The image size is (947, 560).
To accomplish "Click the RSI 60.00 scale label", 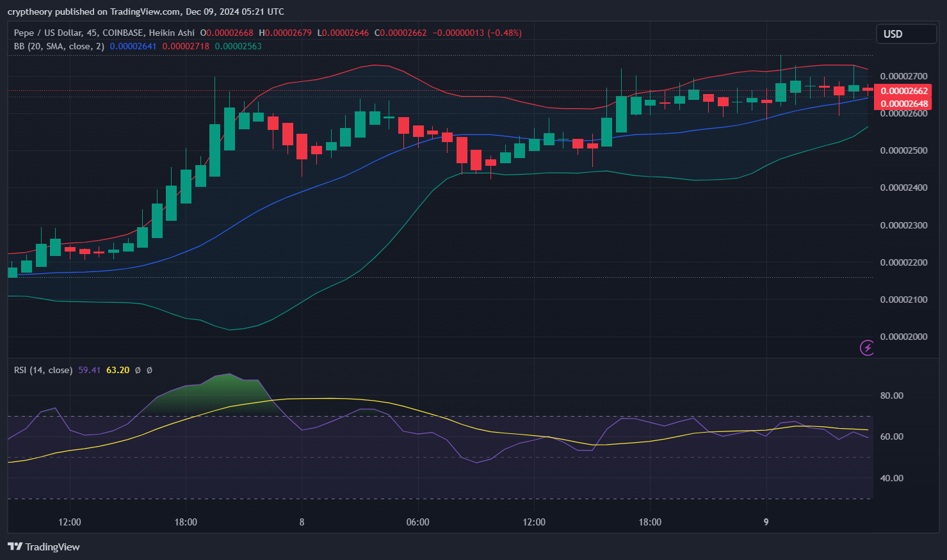I will coord(892,436).
